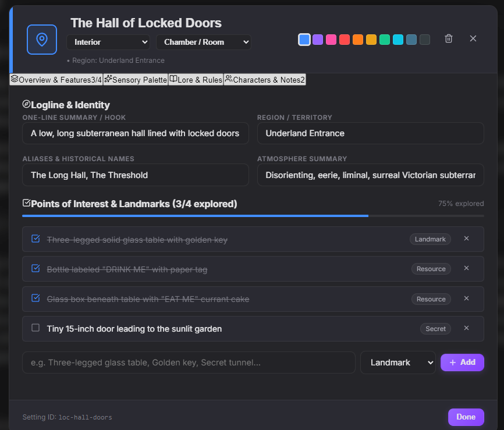Click the location pin icon badge
Image resolution: width=504 pixels, height=430 pixels.
[42, 40]
